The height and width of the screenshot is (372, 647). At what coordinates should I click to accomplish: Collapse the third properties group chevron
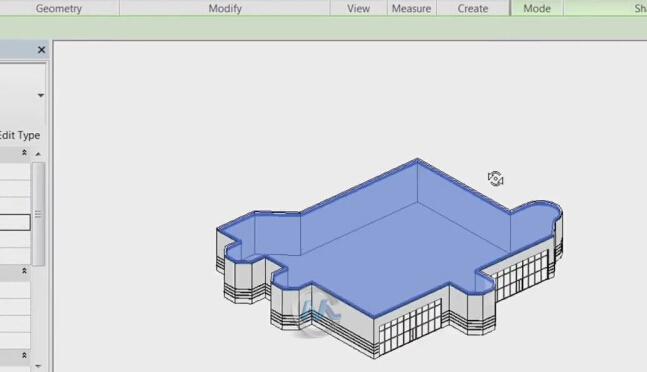tap(24, 355)
